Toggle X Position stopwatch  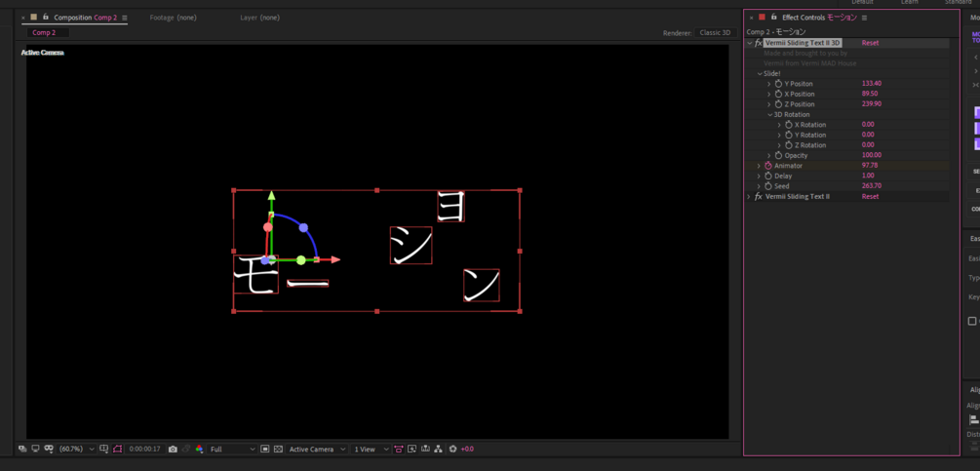[778, 94]
